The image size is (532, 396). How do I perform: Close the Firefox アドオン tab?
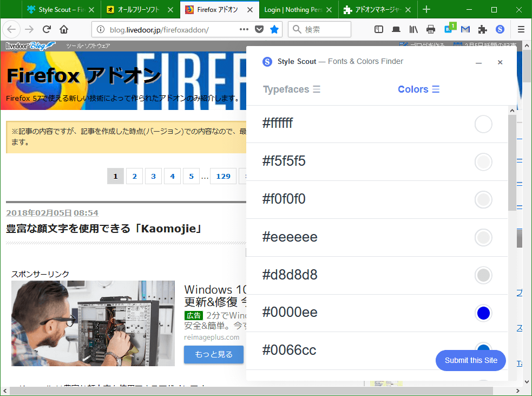click(x=250, y=10)
